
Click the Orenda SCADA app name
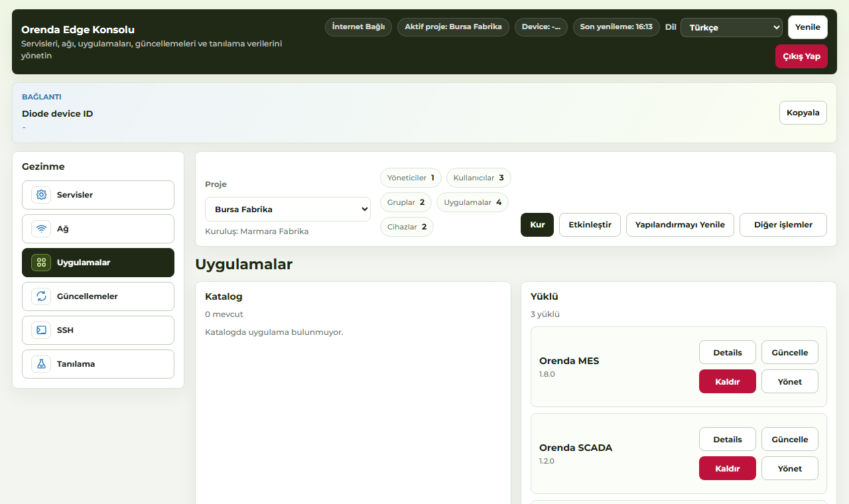tap(576, 448)
